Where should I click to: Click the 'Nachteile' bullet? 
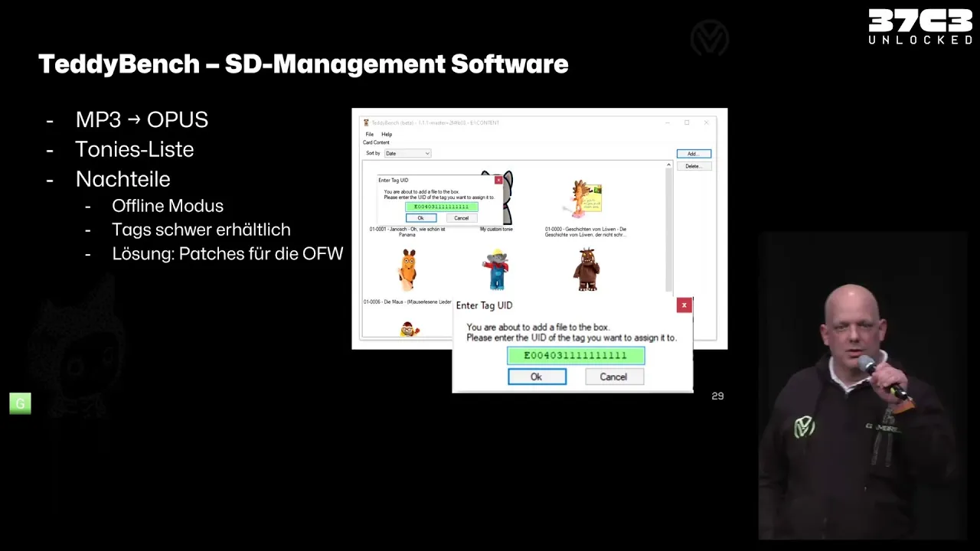(122, 179)
